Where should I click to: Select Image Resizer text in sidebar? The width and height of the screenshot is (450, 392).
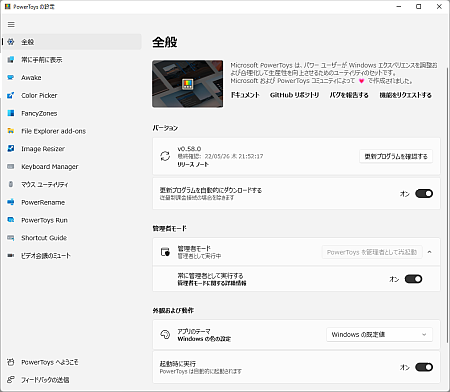click(x=43, y=149)
